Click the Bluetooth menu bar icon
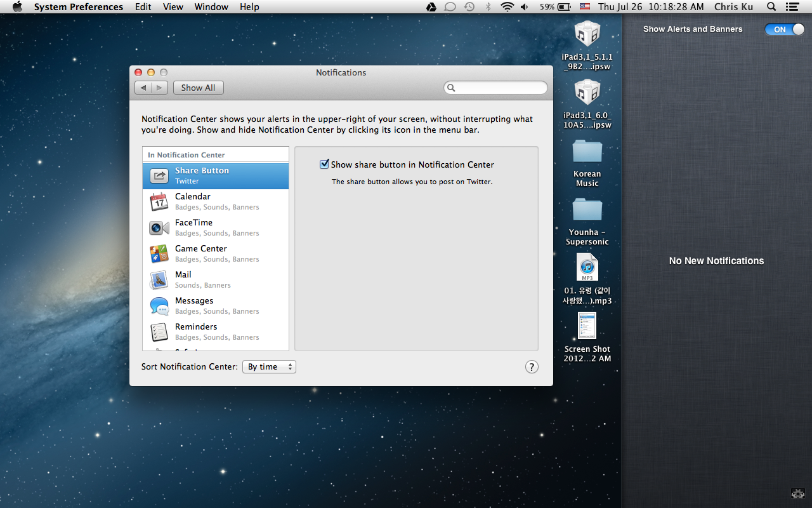The image size is (812, 508). point(488,7)
